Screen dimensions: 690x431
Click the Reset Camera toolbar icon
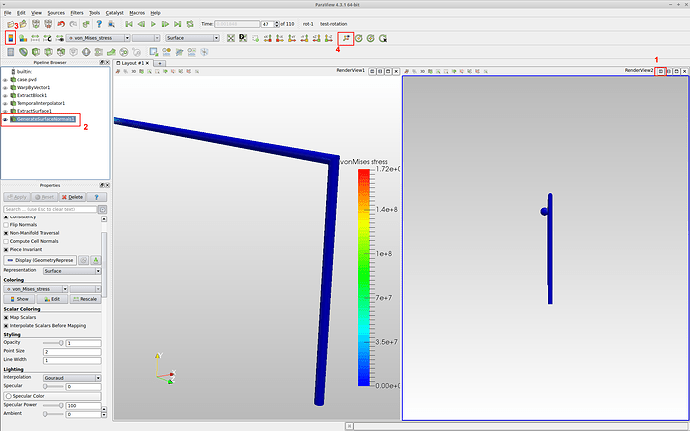(x=231, y=38)
